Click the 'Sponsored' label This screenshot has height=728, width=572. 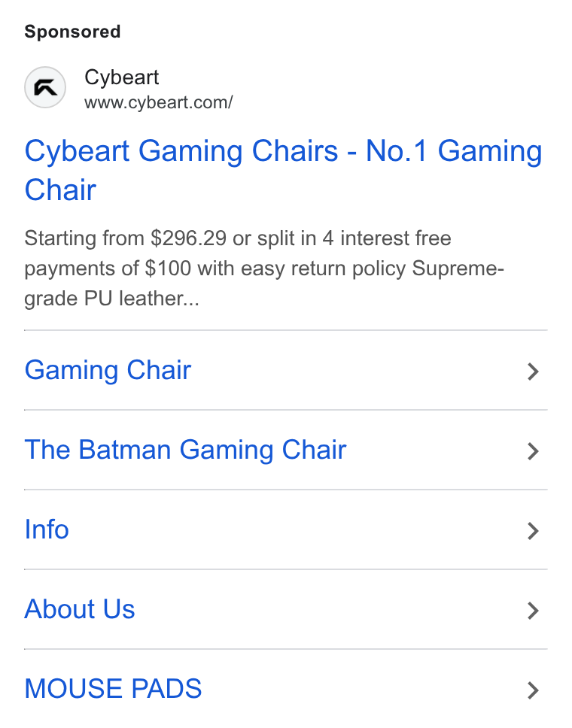coord(72,32)
